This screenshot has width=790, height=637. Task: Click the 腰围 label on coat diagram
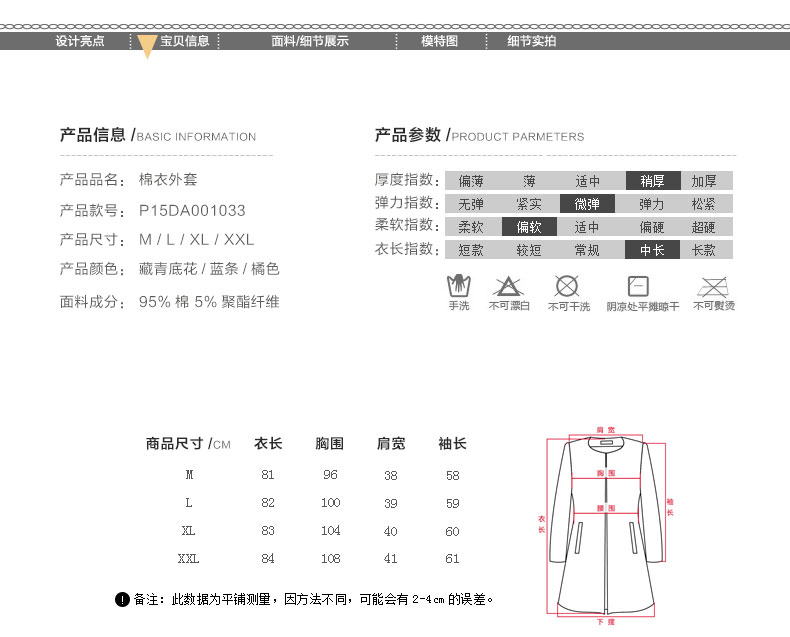pos(606,508)
